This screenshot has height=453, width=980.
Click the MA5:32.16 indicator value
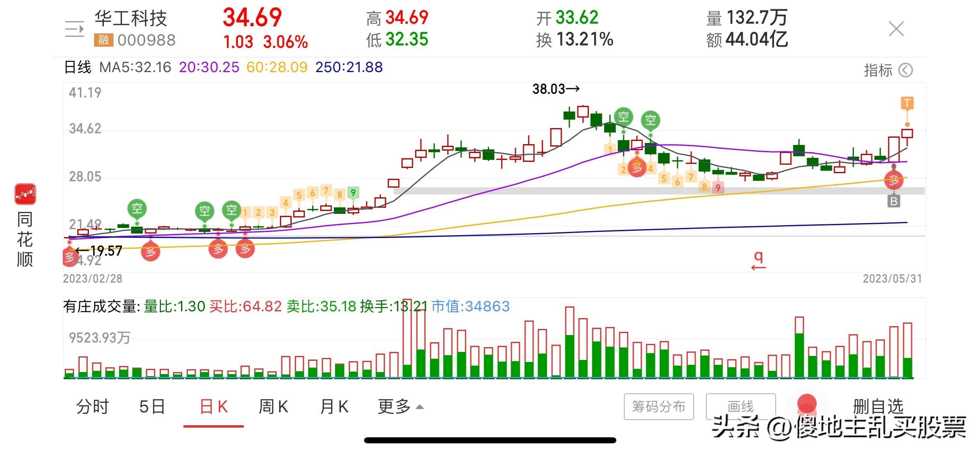point(135,67)
